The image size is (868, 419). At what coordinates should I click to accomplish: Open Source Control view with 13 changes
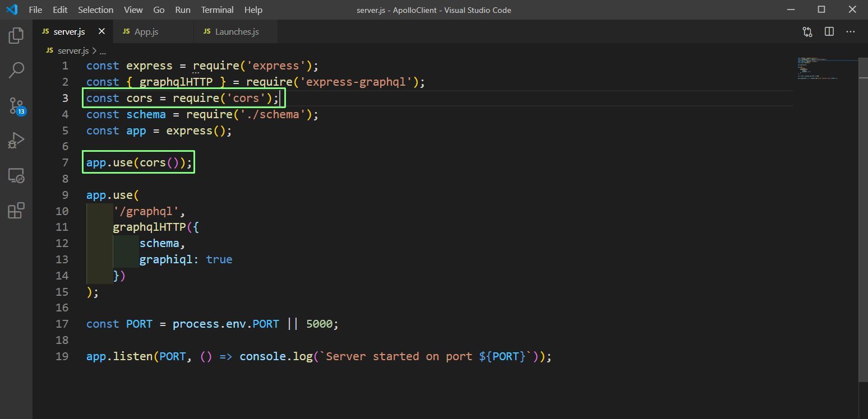tap(17, 105)
